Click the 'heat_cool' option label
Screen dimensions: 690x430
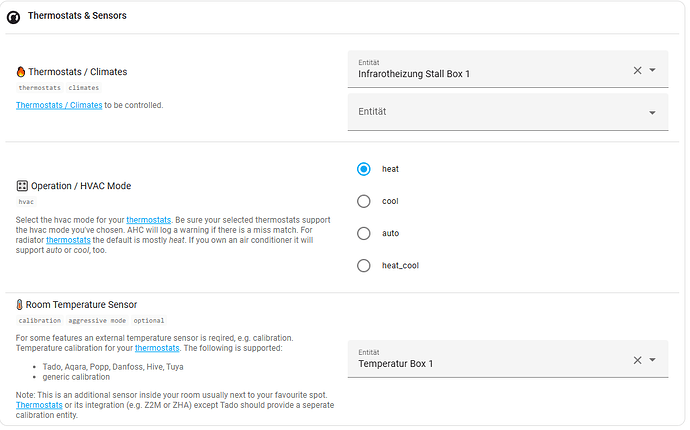[400, 265]
